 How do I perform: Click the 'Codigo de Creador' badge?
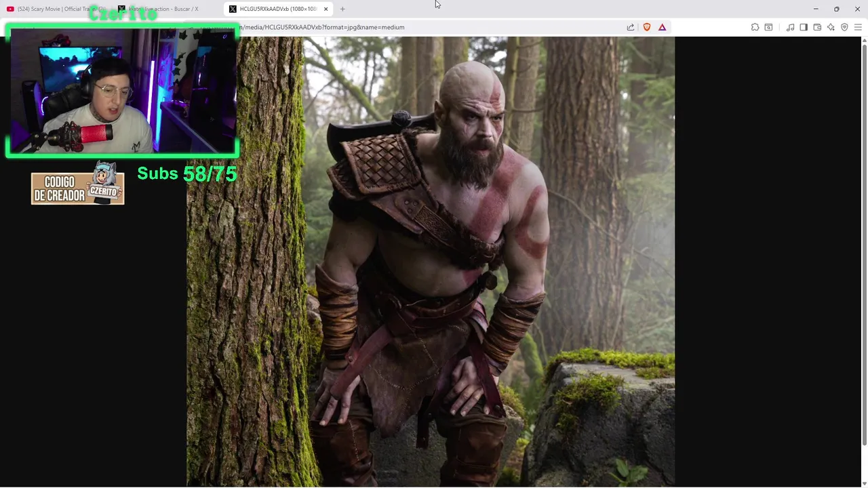tap(78, 184)
